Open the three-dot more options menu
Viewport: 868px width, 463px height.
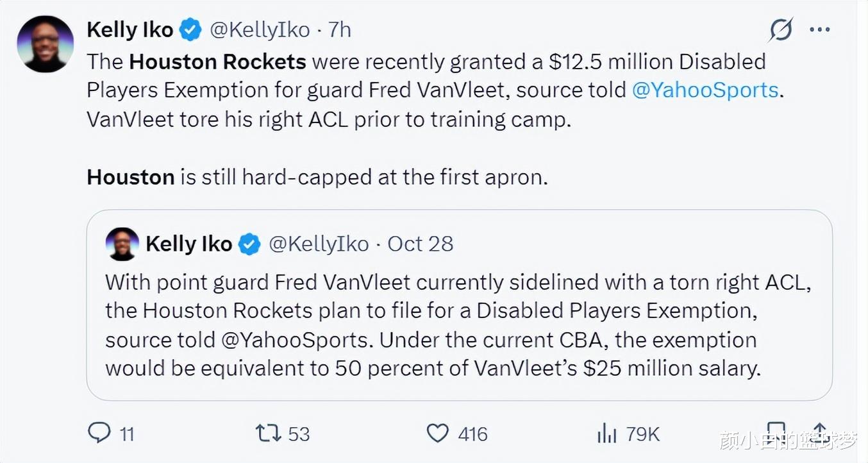pos(820,29)
